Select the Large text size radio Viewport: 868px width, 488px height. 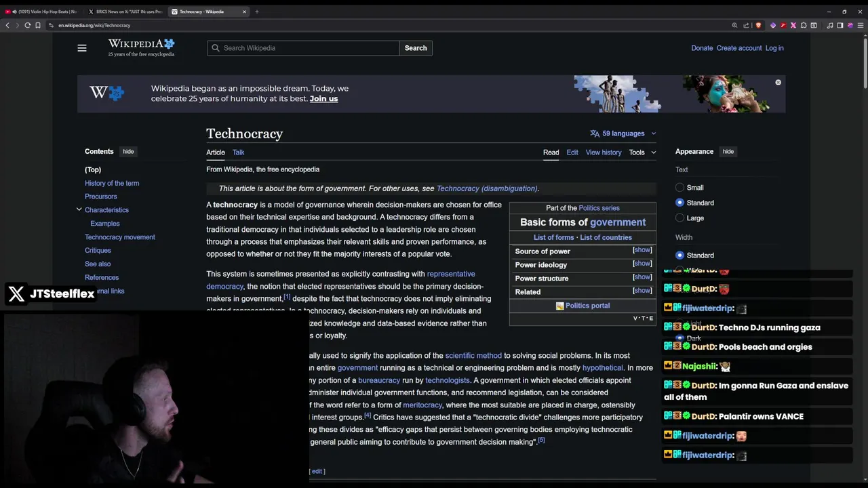coord(679,218)
